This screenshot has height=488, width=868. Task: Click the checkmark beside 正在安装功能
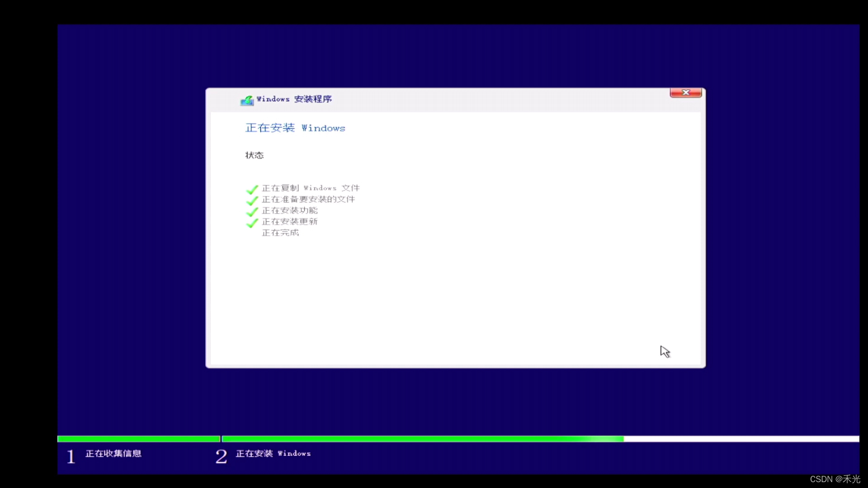[252, 211]
